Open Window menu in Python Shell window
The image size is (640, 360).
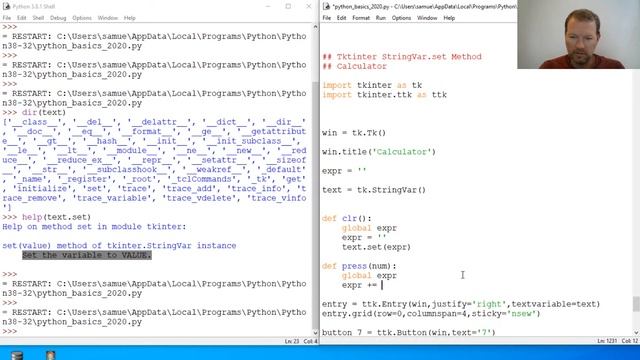(x=108, y=18)
